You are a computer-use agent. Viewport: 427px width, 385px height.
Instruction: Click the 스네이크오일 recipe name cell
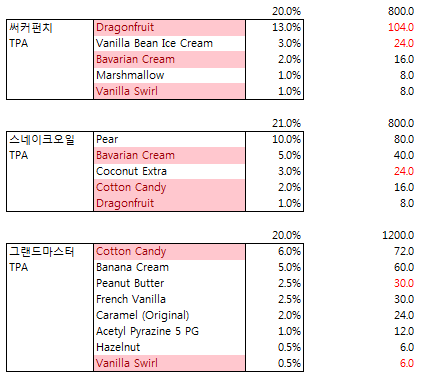[x=50, y=139]
